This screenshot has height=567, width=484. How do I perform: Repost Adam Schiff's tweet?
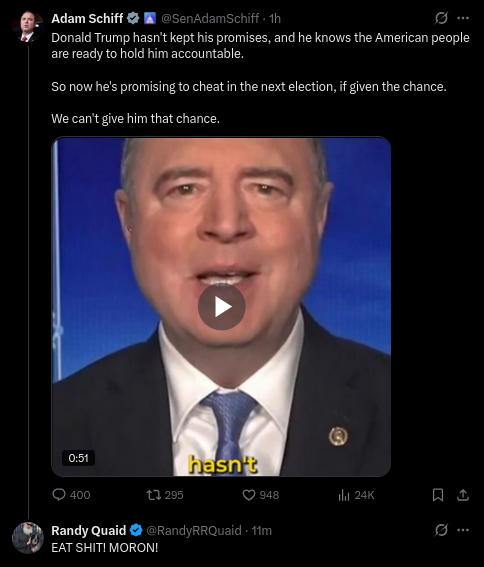(165, 495)
